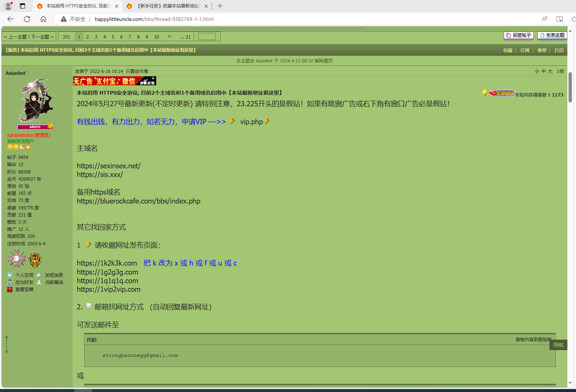This screenshot has width=576, height=392.
Task: Click the vertical arrows scroll icon at left
Action: tap(6, 344)
